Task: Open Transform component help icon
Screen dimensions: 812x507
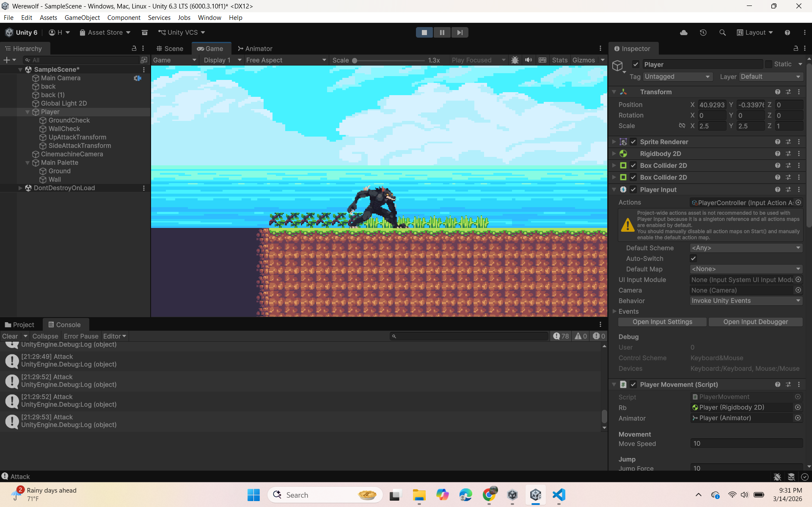Action: (777, 92)
